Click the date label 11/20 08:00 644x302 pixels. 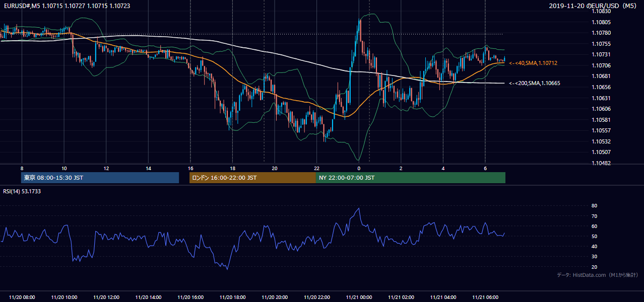[22, 297]
